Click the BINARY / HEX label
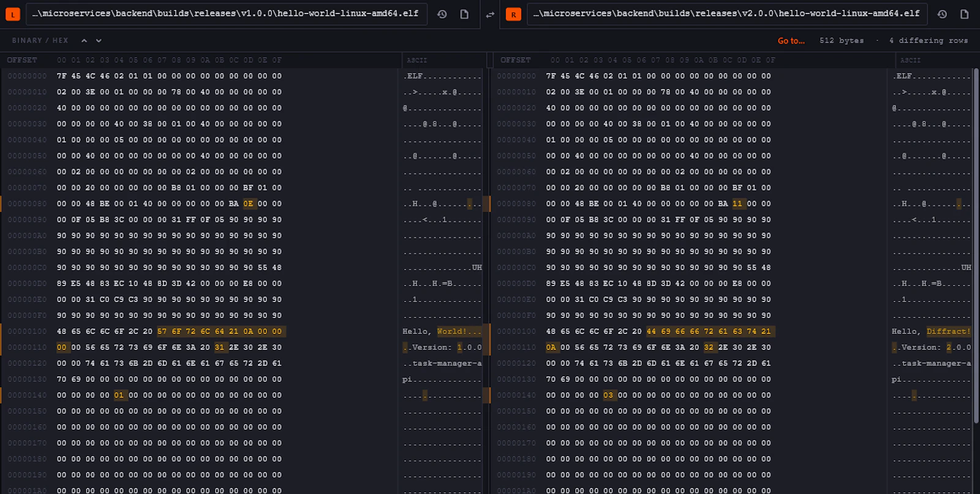 pos(40,40)
